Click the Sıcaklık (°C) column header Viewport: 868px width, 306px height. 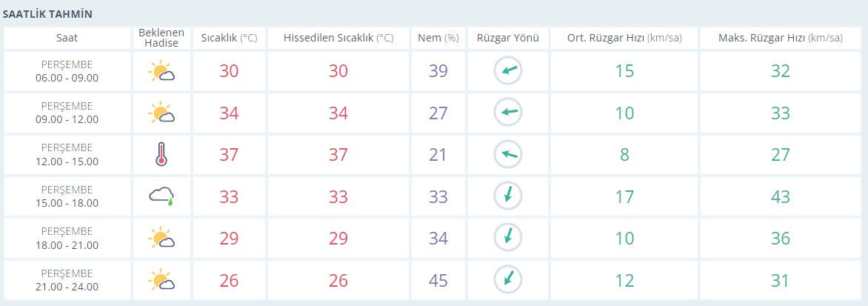[229, 39]
